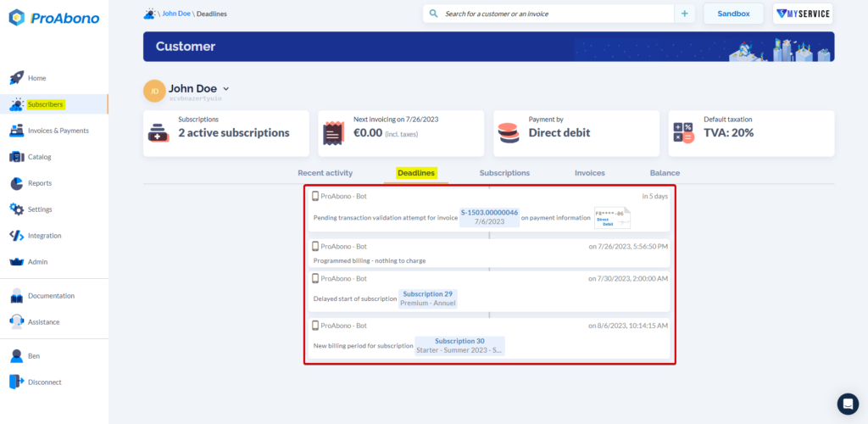Click the subscriptions card briefcase icon

(159, 133)
